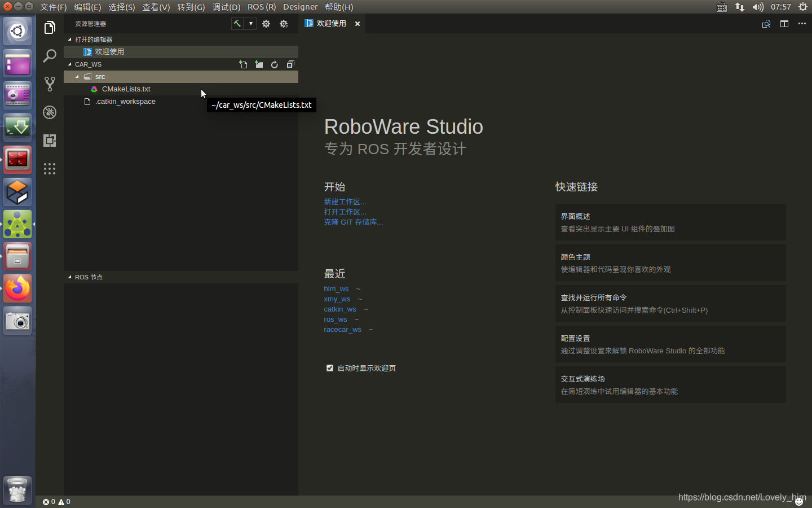This screenshot has height=508, width=812.
Task: Open the screenshot camera app in launcher
Action: [17, 321]
